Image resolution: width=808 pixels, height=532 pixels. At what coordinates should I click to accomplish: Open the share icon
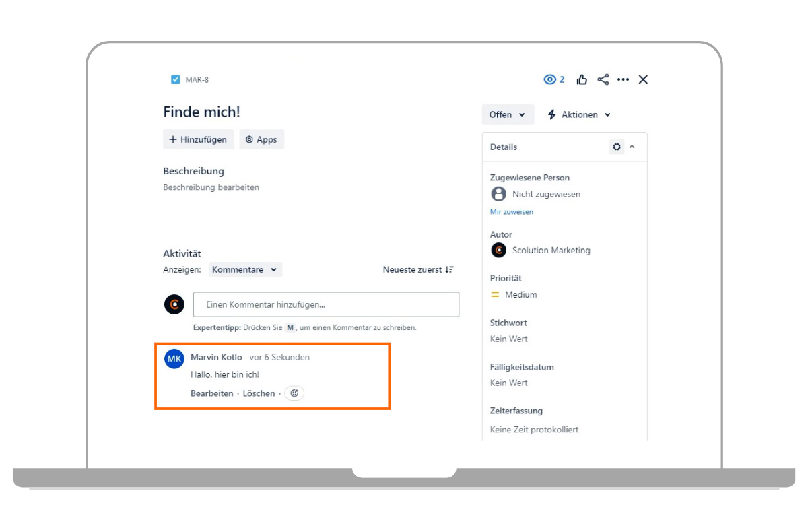click(603, 79)
